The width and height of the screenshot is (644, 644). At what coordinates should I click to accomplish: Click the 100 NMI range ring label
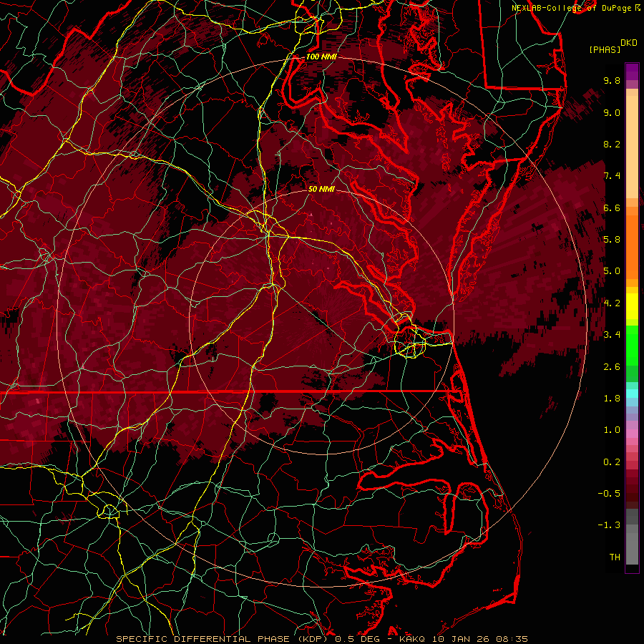pos(321,57)
